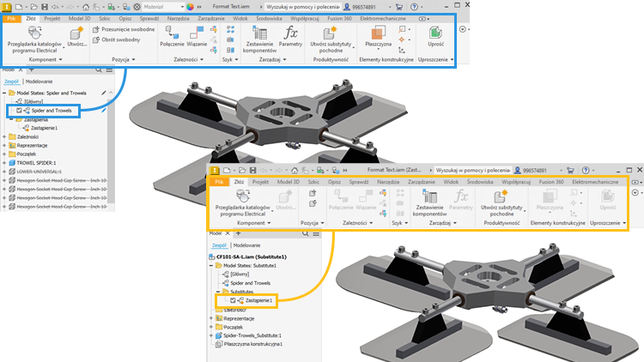Click pencil edit icon beside Model States

[x=104, y=94]
